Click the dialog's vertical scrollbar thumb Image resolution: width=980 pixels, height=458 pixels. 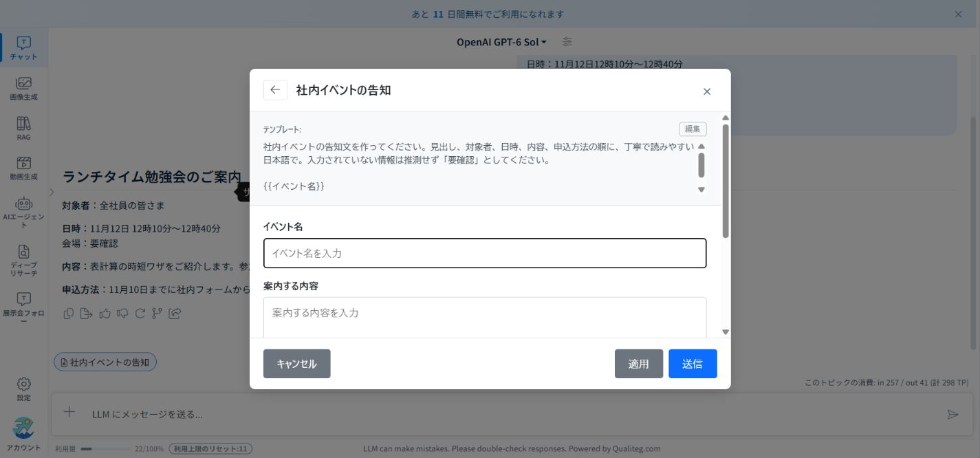click(x=726, y=182)
